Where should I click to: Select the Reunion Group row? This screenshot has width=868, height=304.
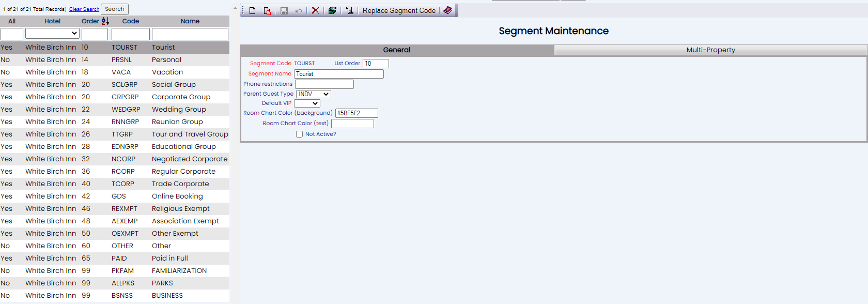coord(115,121)
